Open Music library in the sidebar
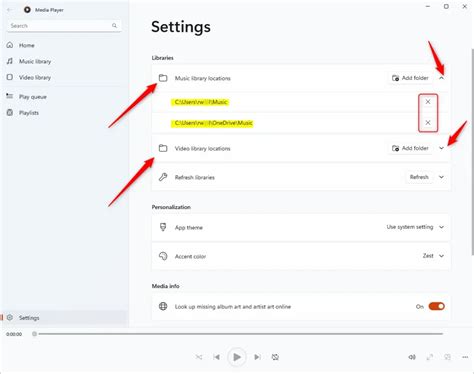 point(64,61)
